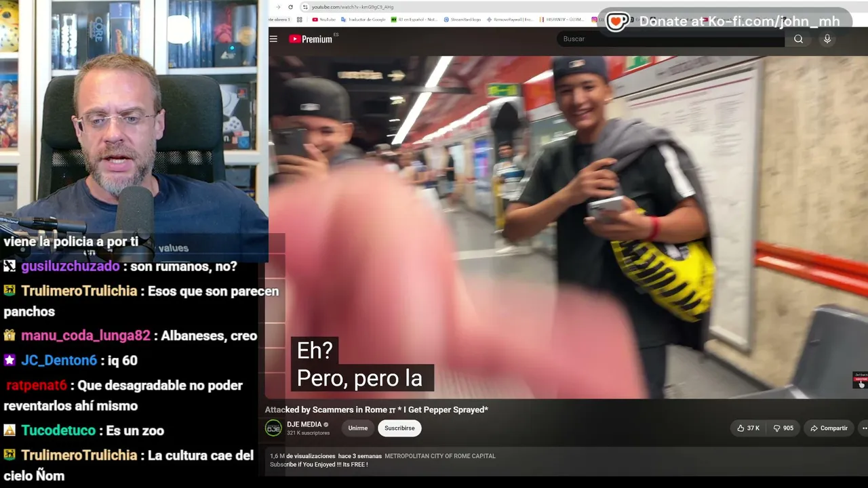Open the DJE MEDIA channel name

304,424
